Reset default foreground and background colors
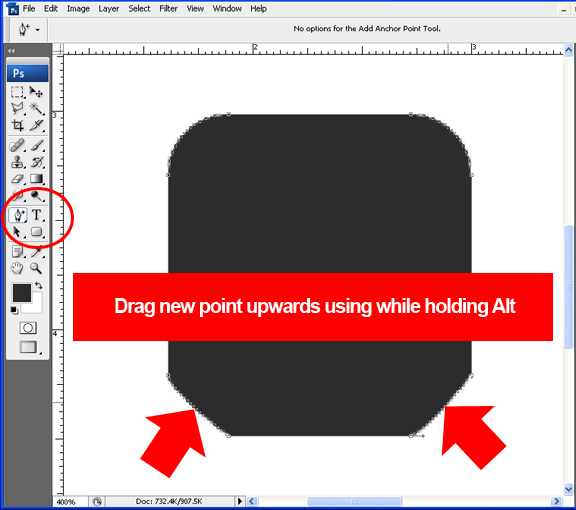Viewport: 576px width, 510px height. click(x=14, y=310)
